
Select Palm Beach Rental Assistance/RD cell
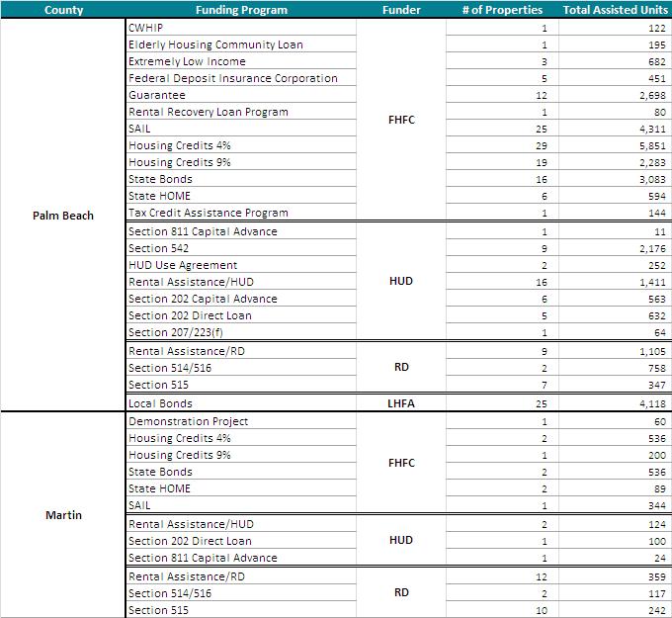(241, 351)
